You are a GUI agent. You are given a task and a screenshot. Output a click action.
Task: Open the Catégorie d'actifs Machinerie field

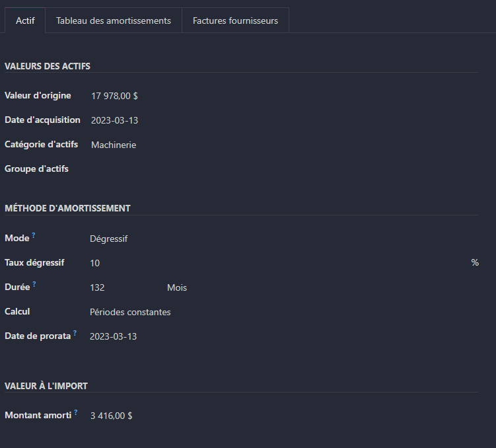[x=114, y=145]
